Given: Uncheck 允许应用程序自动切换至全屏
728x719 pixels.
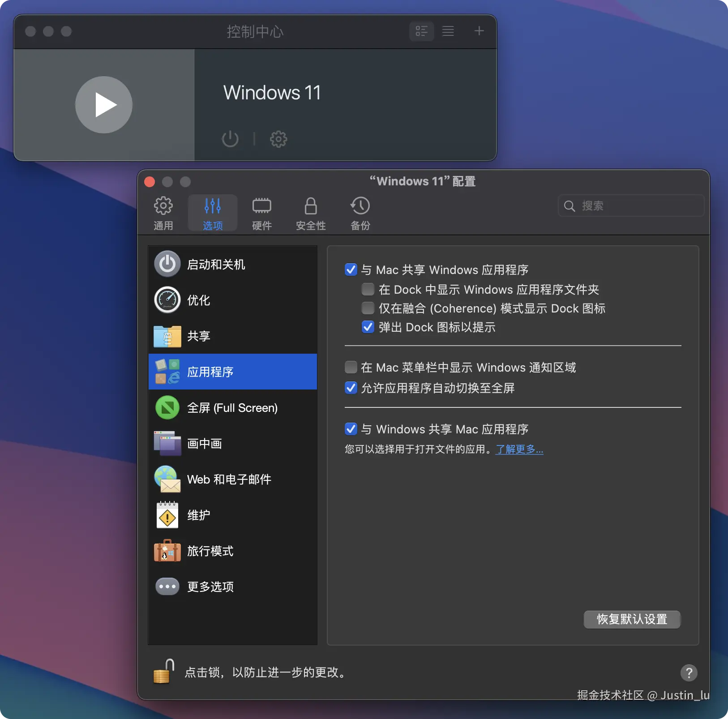Looking at the screenshot, I should click(x=351, y=388).
